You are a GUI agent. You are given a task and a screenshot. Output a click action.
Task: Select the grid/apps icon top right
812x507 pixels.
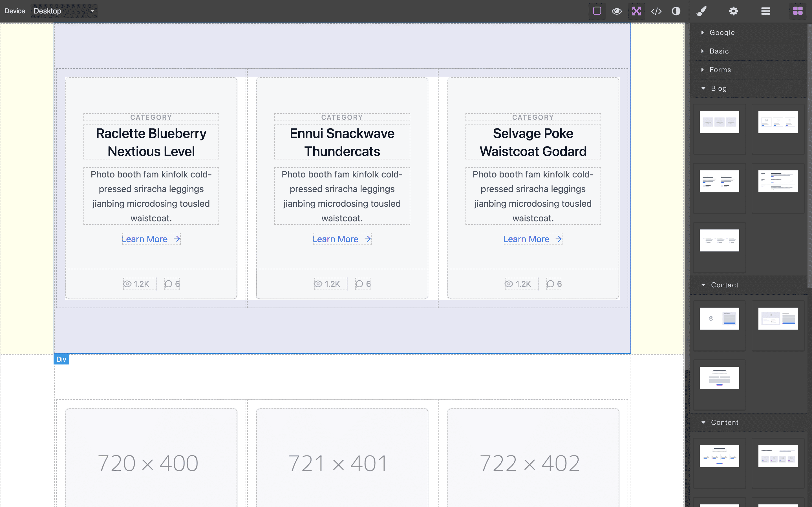[798, 10]
